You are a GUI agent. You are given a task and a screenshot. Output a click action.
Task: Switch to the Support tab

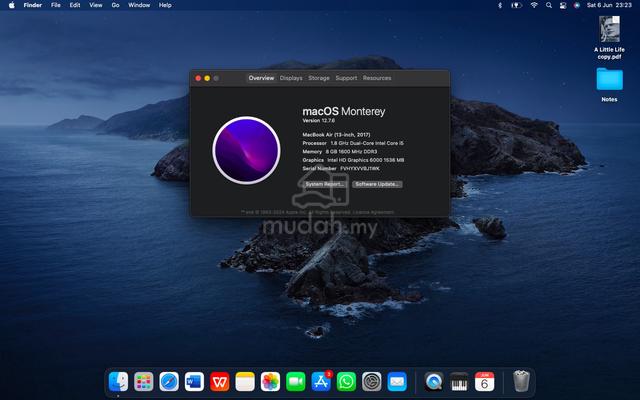click(346, 78)
